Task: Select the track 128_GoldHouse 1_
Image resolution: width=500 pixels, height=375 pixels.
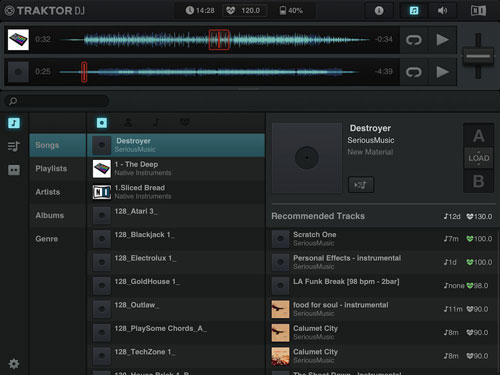Action: click(176, 286)
